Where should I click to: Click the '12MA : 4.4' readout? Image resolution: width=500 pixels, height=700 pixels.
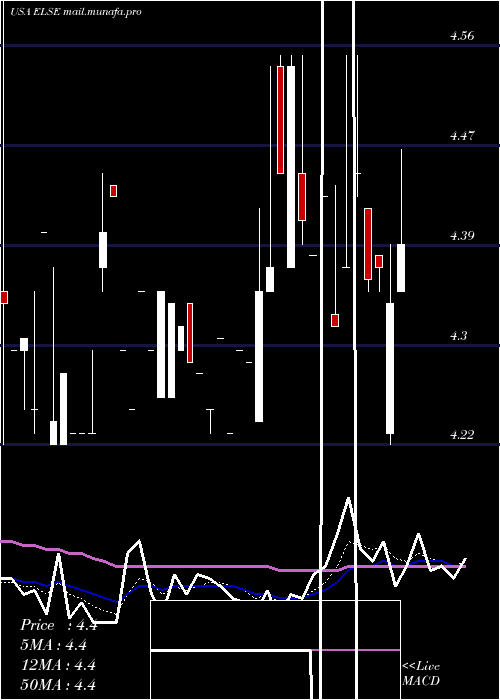coord(58,665)
